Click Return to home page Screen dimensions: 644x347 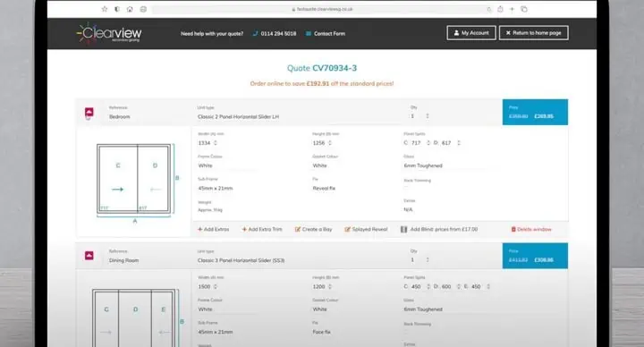(533, 33)
